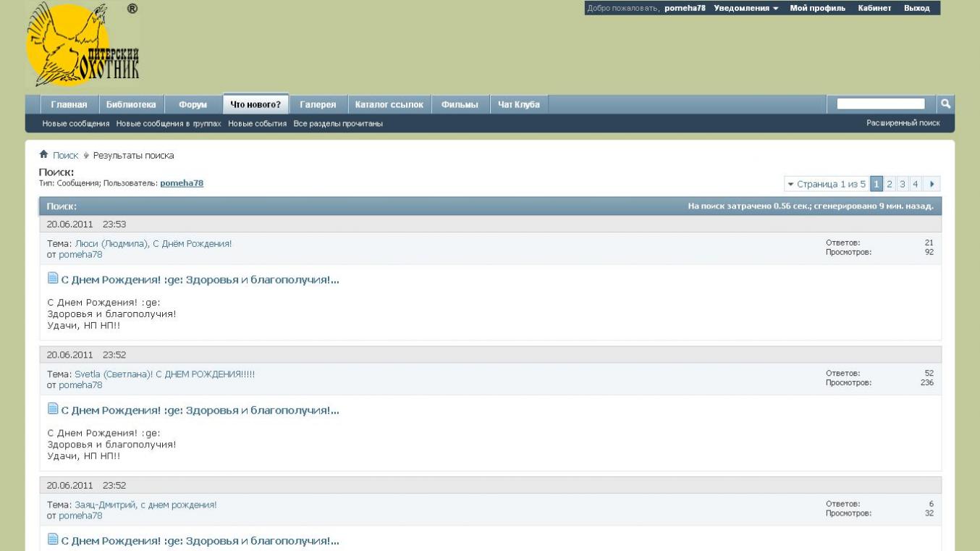Click the post icon of first result
980x551 pixels.
[x=52, y=278]
